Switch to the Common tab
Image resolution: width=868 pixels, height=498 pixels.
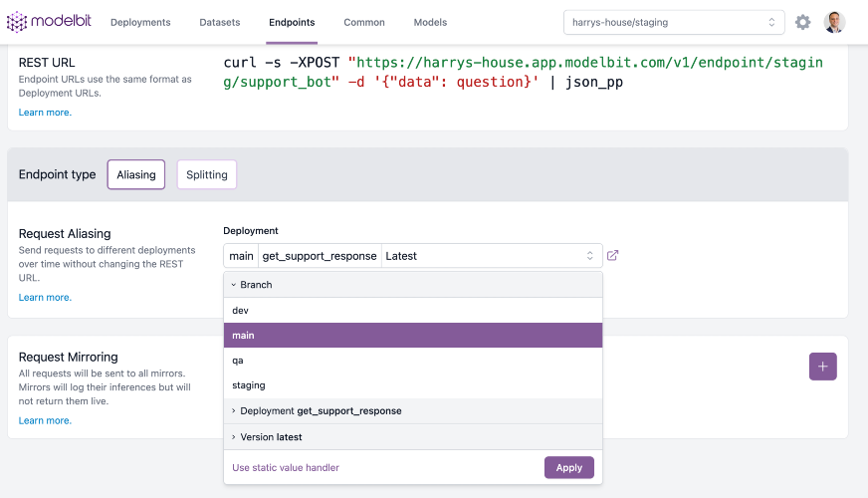364,22
